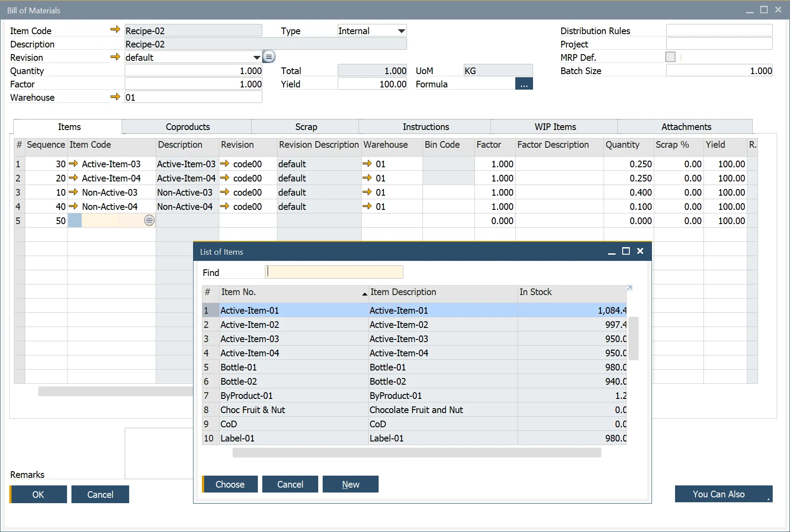Click the Warehouse link arrow in header
This screenshot has height=532, width=790.
[x=115, y=97]
